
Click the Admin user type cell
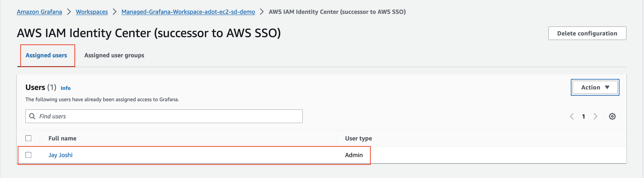click(354, 155)
